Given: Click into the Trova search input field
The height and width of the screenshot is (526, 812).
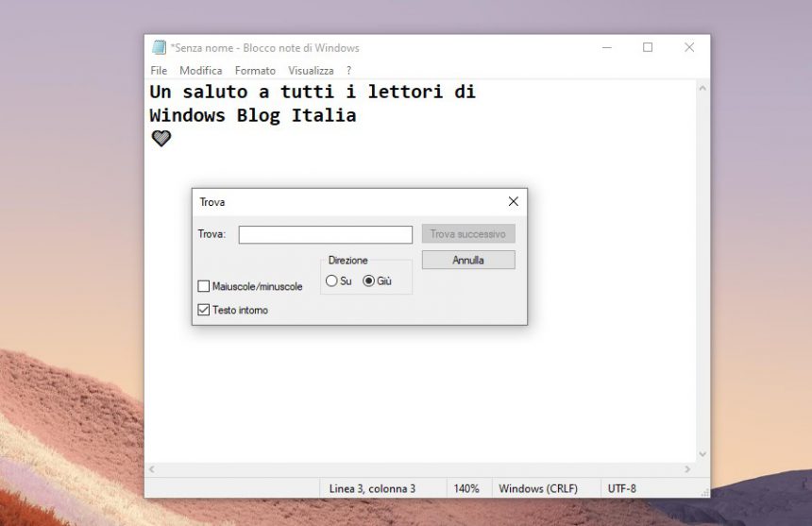Looking at the screenshot, I should [x=325, y=234].
